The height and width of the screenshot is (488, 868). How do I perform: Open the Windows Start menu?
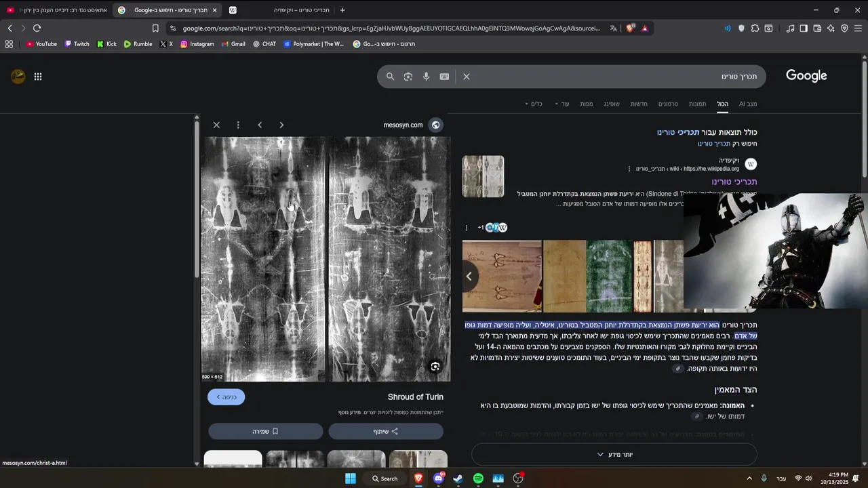coord(351,479)
